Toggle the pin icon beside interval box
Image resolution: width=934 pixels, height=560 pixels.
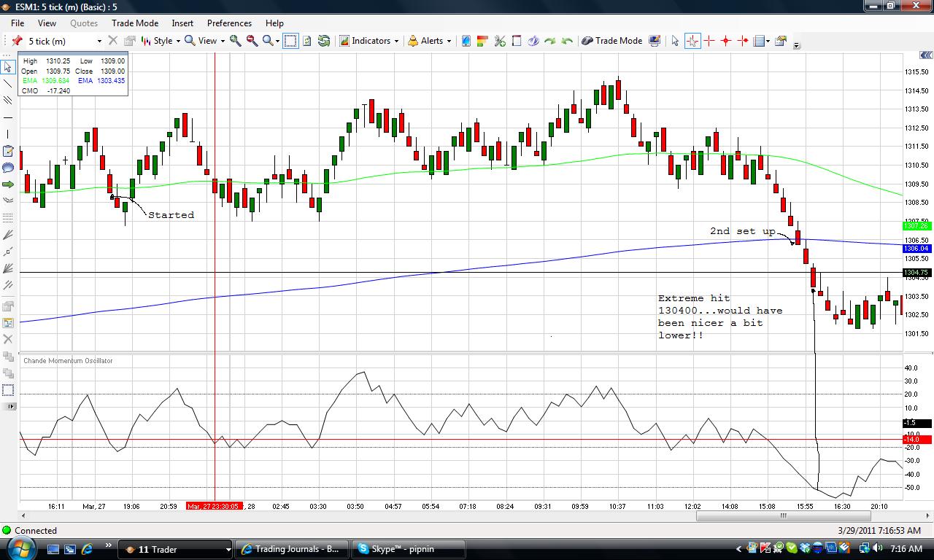16,41
